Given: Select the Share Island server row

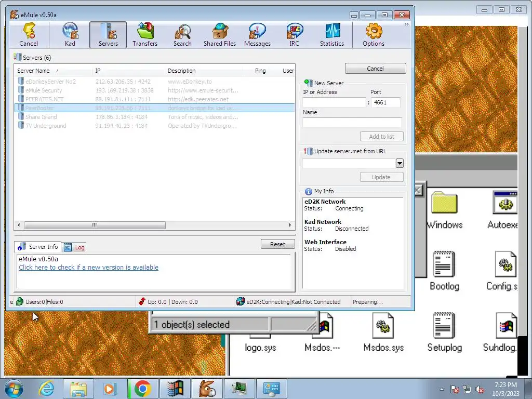Looking at the screenshot, I should tap(154, 117).
